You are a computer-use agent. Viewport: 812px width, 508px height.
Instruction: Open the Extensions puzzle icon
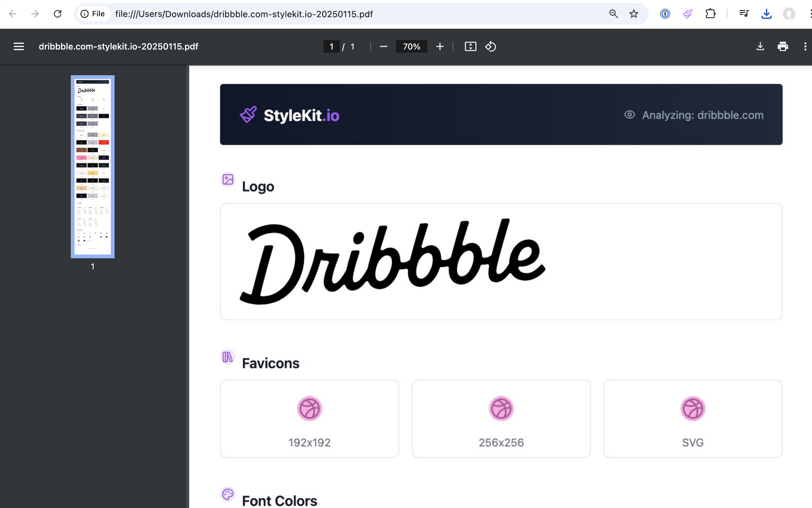click(x=710, y=14)
